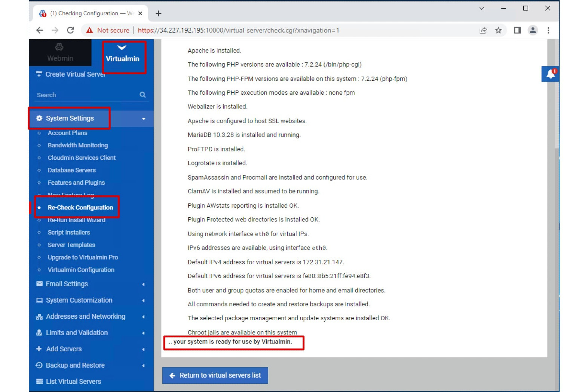Click the Addresses and Networking icon
The width and height of the screenshot is (588, 392).
[x=39, y=317]
